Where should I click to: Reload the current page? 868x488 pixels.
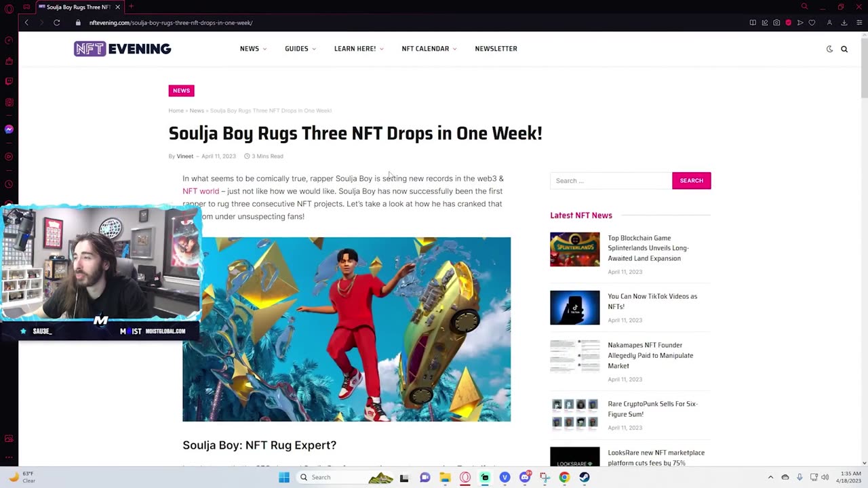click(57, 22)
